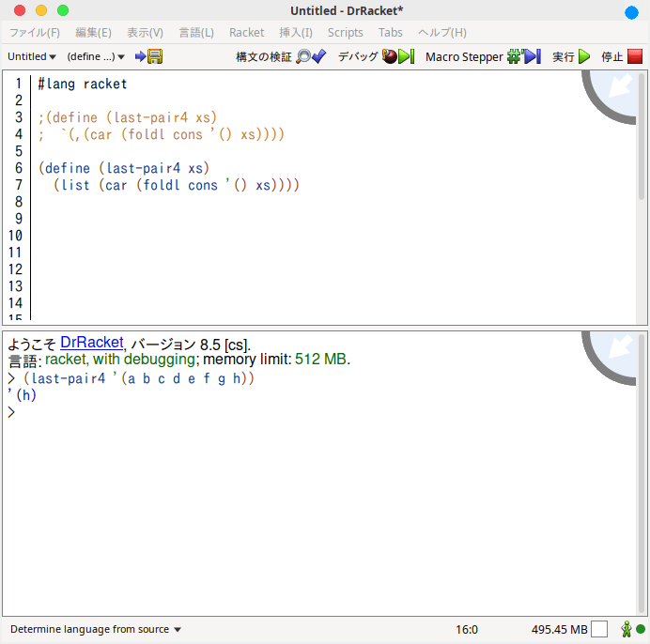650x644 pixels.
Task: Click the racket, with debugging language text
Action: [x=120, y=359]
